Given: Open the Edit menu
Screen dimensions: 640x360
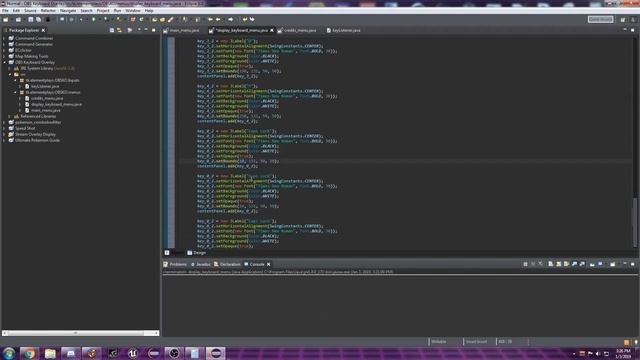Looking at the screenshot, I should pyautogui.click(x=16, y=11).
